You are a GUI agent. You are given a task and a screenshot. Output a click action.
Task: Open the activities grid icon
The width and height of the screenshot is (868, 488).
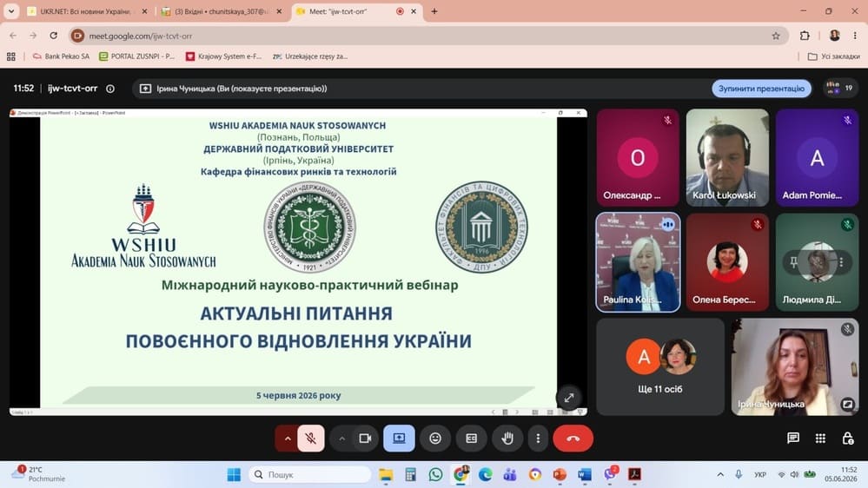[x=820, y=439]
